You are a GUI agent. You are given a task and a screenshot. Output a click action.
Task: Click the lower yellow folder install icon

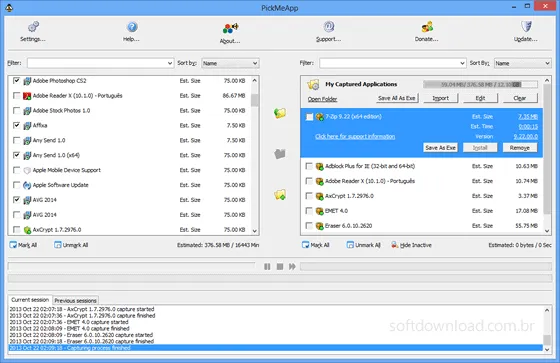point(280,195)
